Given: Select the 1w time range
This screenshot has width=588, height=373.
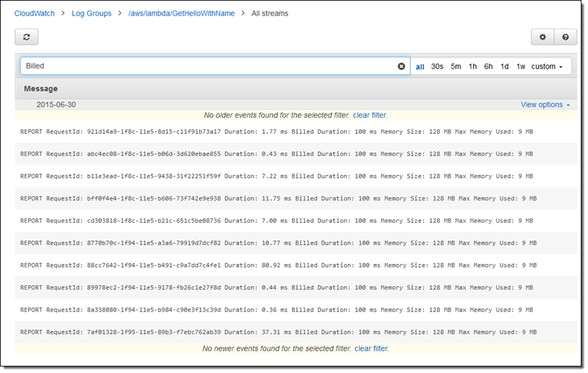Looking at the screenshot, I should click(x=521, y=67).
